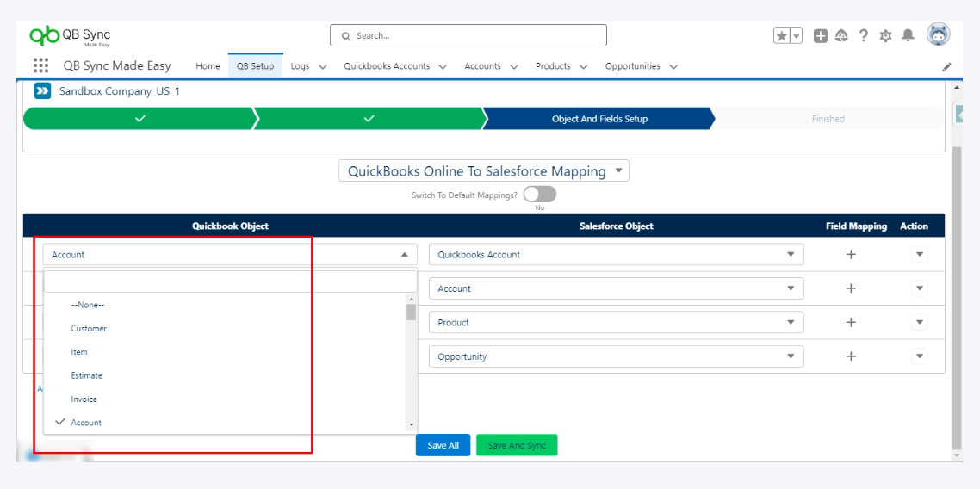This screenshot has width=980, height=489.
Task: Add field mapping for Product row
Action: 851,322
